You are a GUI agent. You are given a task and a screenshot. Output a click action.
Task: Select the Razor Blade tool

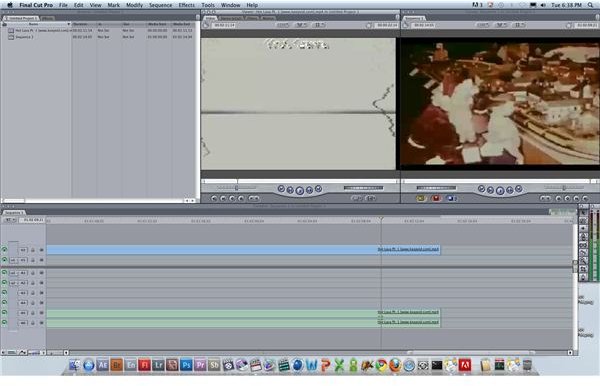tap(583, 253)
